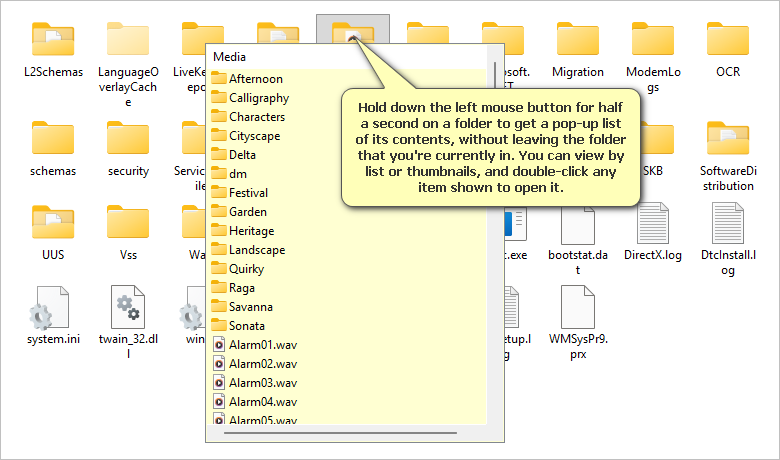Click the Media header of popup
780x460 pixels.
coord(229,57)
